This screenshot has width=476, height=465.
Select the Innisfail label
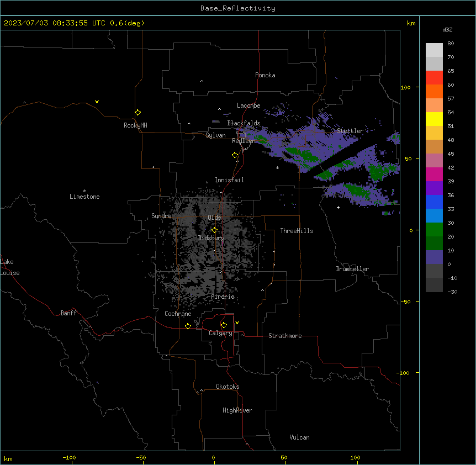point(229,180)
